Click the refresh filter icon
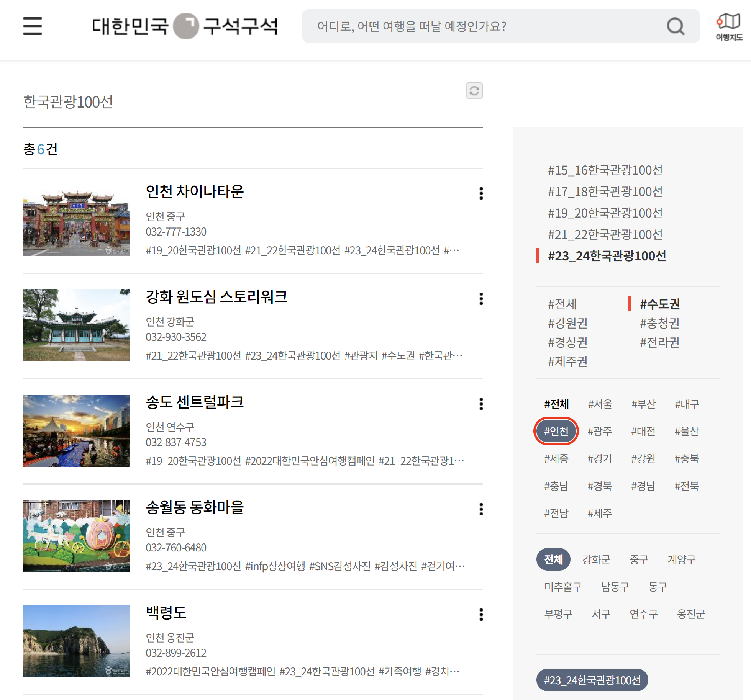The image size is (751, 700). tap(474, 91)
